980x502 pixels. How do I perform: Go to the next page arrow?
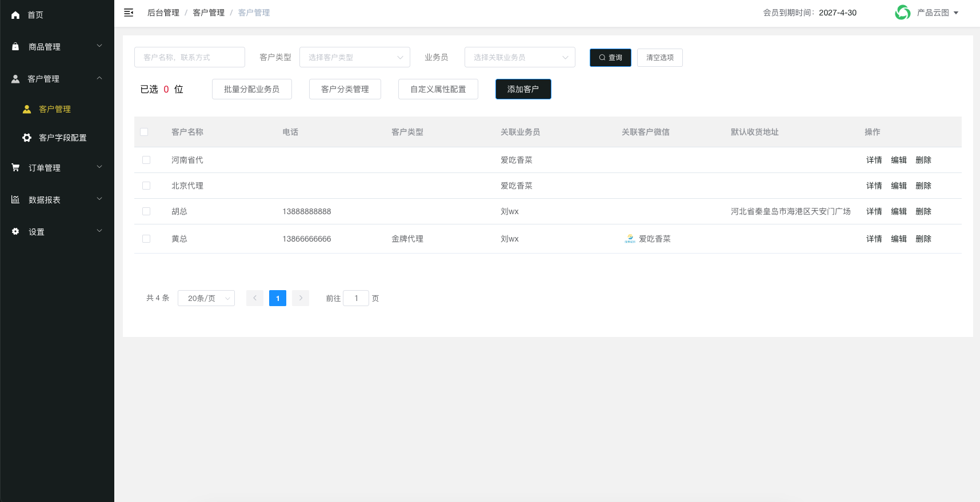point(301,298)
